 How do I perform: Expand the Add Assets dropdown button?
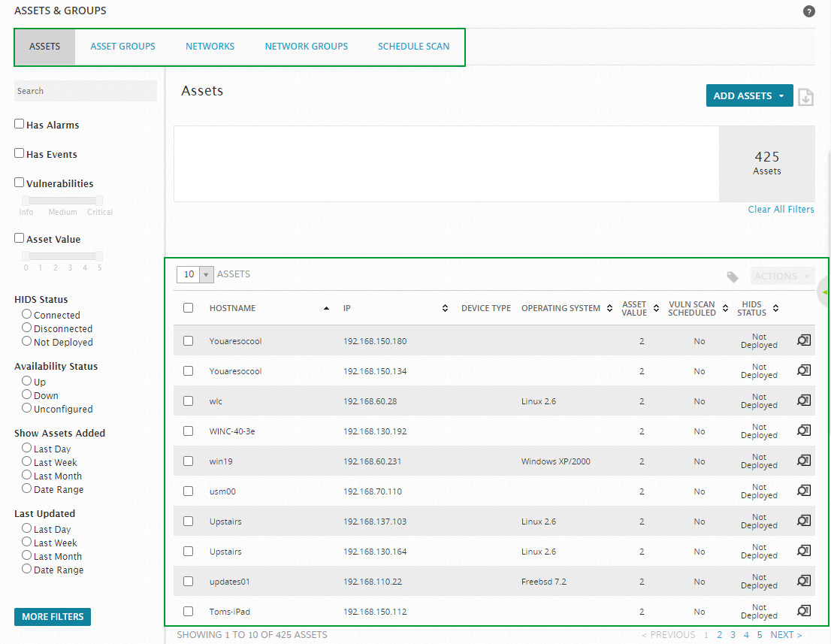(x=749, y=95)
